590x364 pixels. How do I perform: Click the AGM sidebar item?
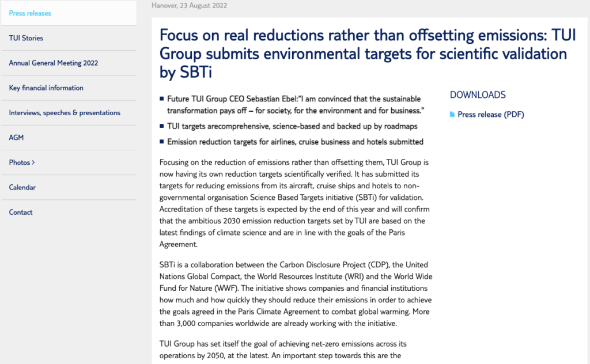(x=16, y=138)
